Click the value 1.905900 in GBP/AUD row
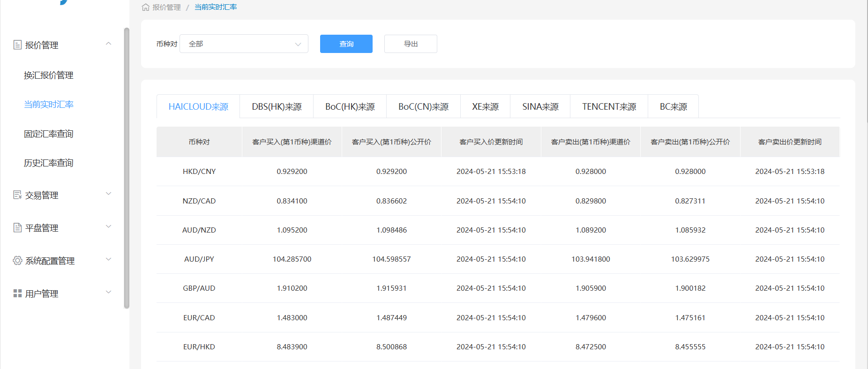868x369 pixels. pyautogui.click(x=591, y=288)
